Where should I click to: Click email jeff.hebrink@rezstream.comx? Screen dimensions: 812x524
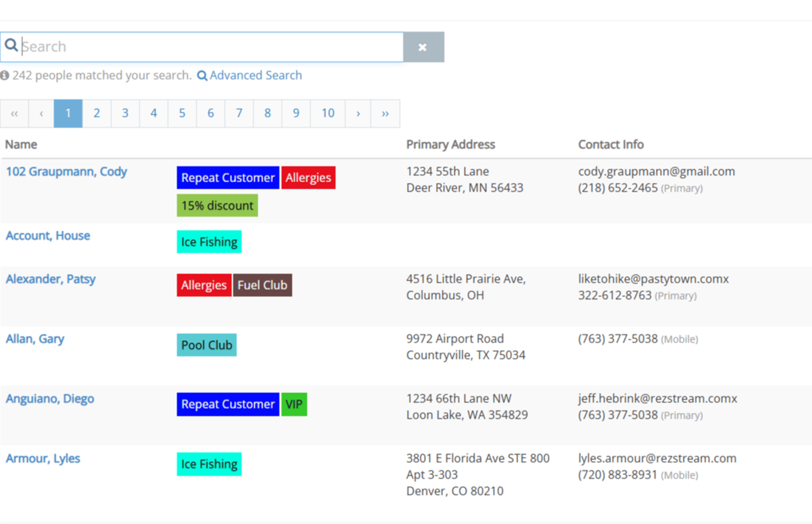tap(658, 399)
